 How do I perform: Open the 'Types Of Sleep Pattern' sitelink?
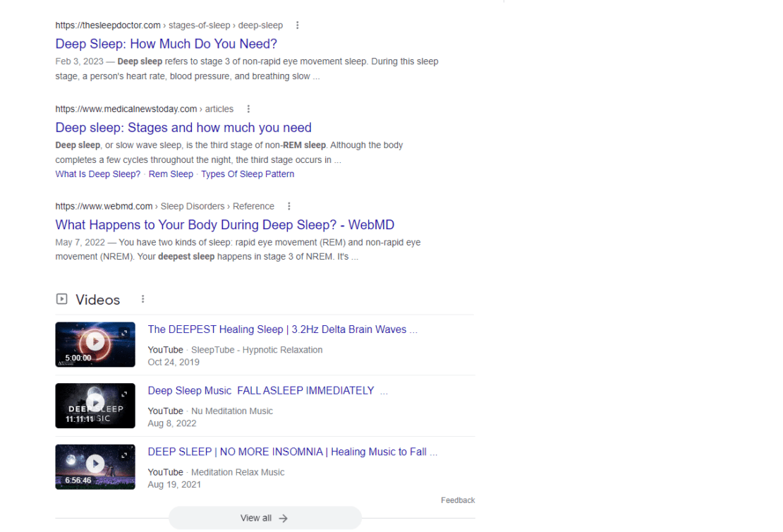[248, 174]
